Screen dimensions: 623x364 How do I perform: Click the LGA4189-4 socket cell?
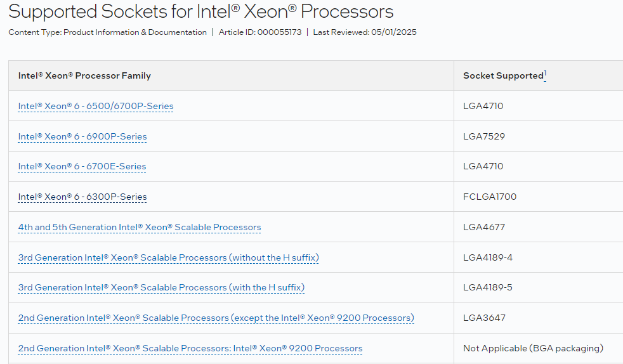tap(488, 257)
